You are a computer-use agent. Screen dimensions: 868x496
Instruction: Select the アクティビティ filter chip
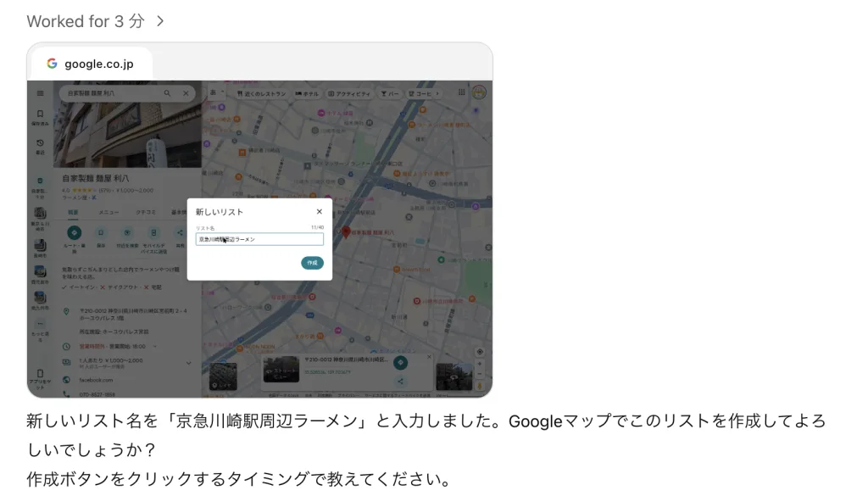pos(348,93)
